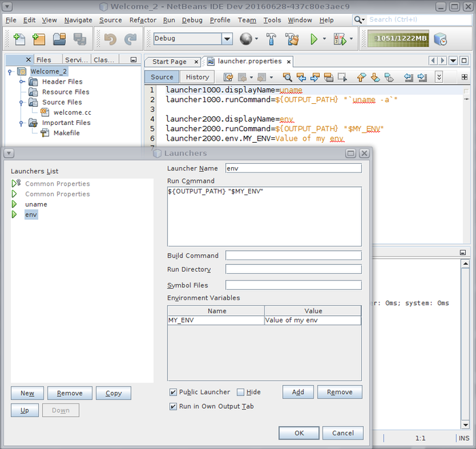Viewport: 476px width, 449px height.
Task: Open the Refactor menu
Action: click(143, 20)
